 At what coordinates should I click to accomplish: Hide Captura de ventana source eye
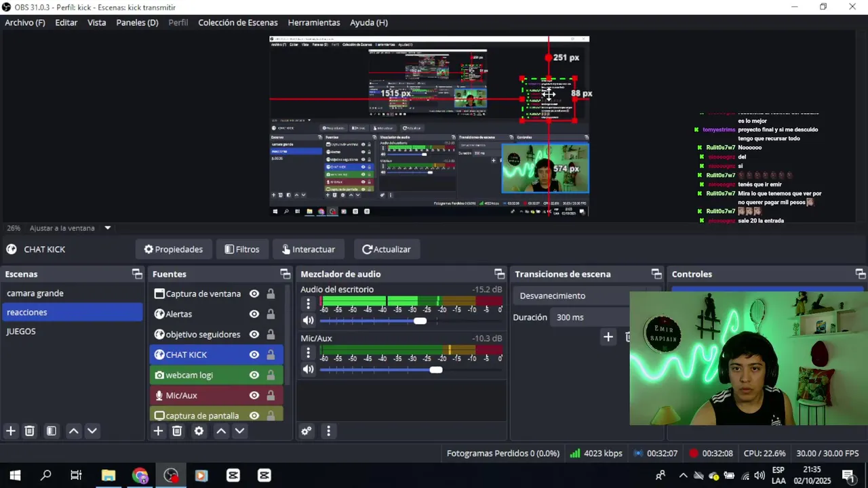tap(254, 293)
